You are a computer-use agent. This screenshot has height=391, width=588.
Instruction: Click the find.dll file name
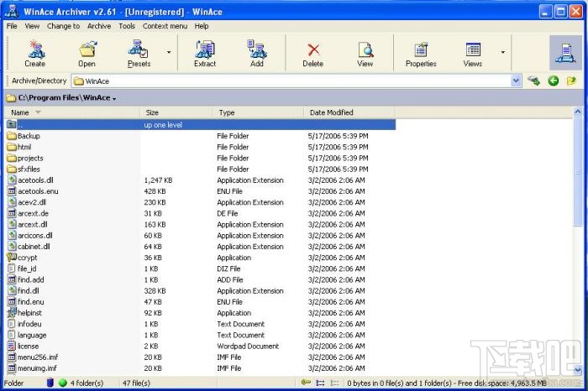coord(28,290)
